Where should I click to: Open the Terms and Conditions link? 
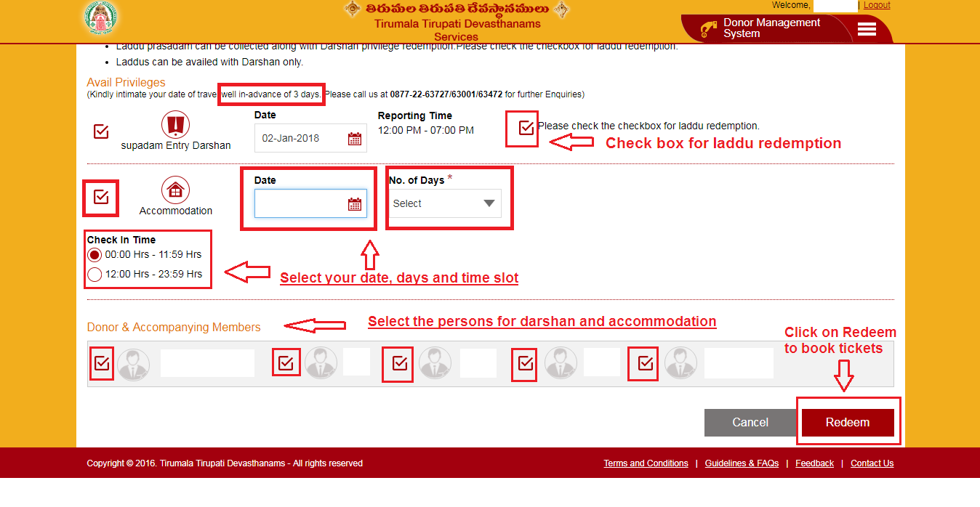pos(646,463)
